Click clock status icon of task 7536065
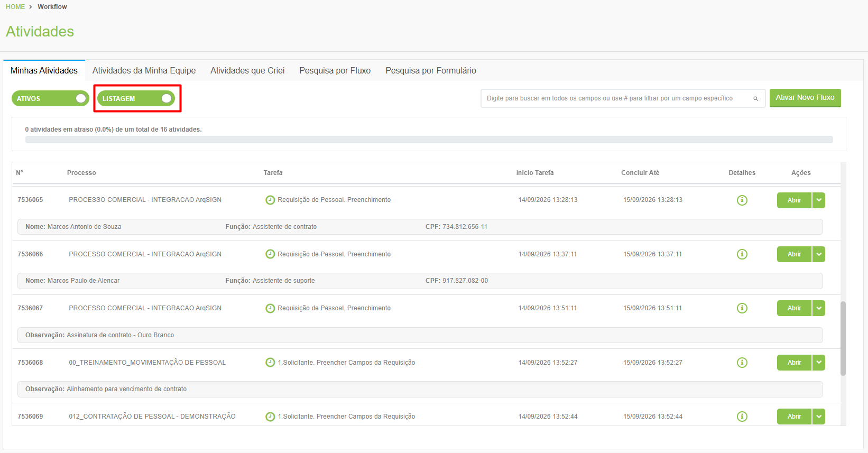 [270, 200]
